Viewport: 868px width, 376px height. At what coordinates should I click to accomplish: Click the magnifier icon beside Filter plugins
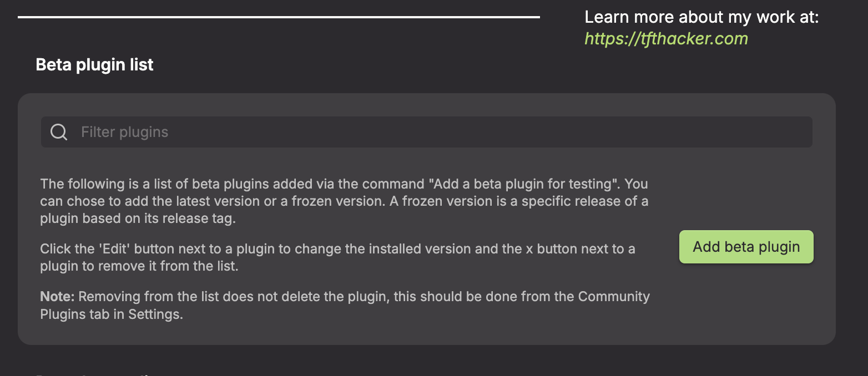tap(59, 132)
